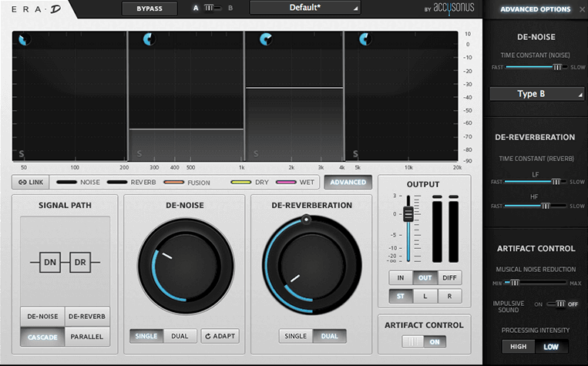
Task: Set Processing Intensity to LOW
Action: coord(551,347)
